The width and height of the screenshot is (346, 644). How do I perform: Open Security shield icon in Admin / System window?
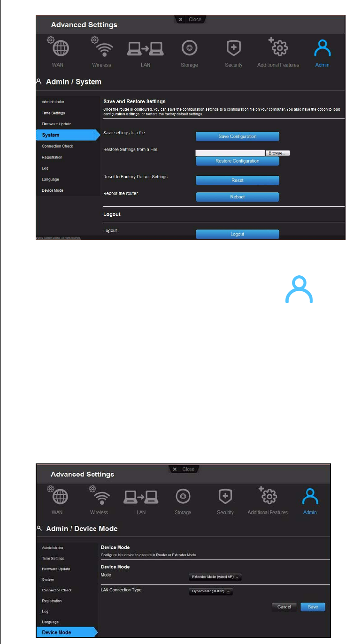tap(233, 48)
